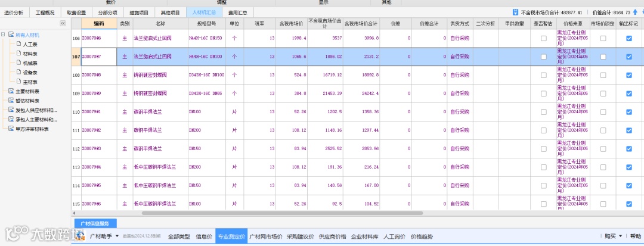The height and width of the screenshot is (246, 644).
Task: Select the 主材表 tree item
Action: coord(30,82)
